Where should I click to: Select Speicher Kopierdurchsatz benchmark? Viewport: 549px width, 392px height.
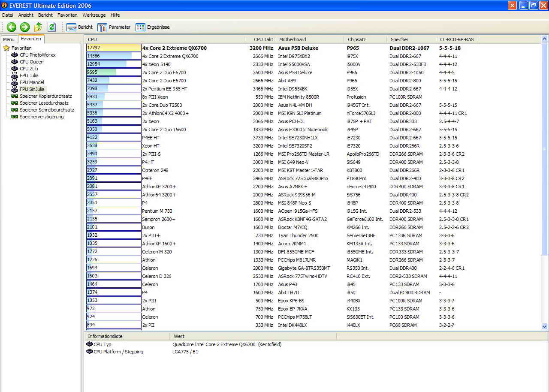click(x=42, y=96)
